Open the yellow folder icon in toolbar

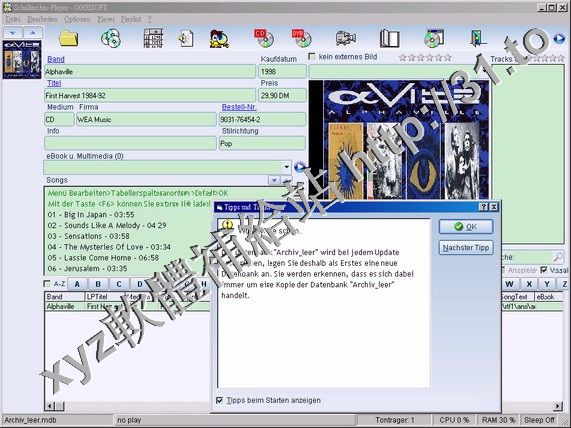(x=68, y=38)
